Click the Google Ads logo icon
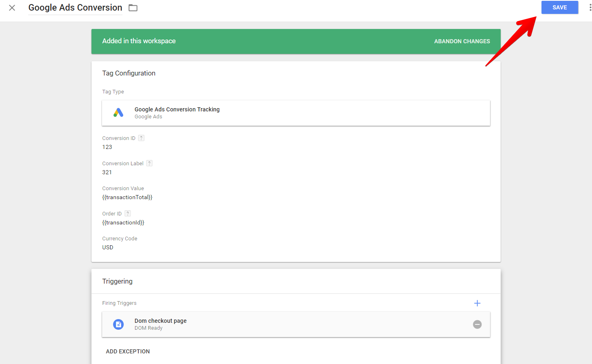 118,113
